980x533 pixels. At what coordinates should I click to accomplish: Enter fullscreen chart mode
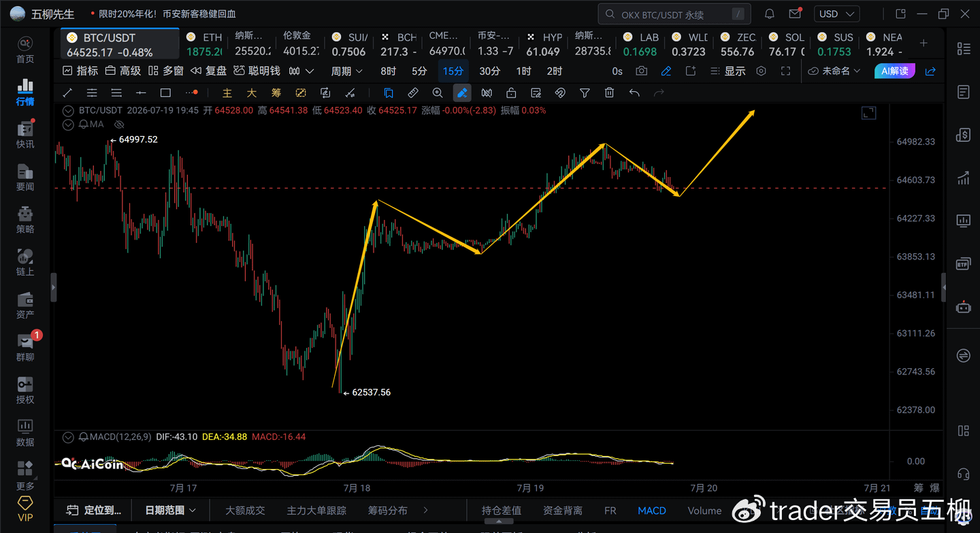(785, 71)
